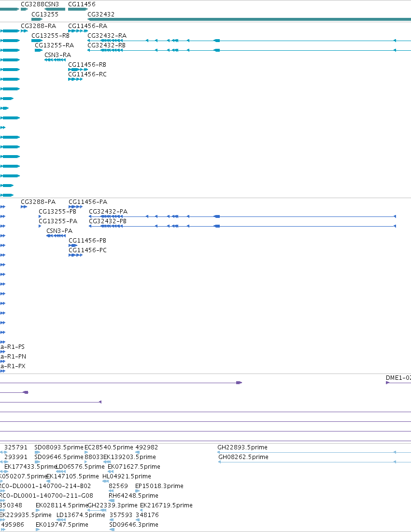Select the CG13255-PB protein label
The height and width of the screenshot is (532, 411).
tap(57, 212)
